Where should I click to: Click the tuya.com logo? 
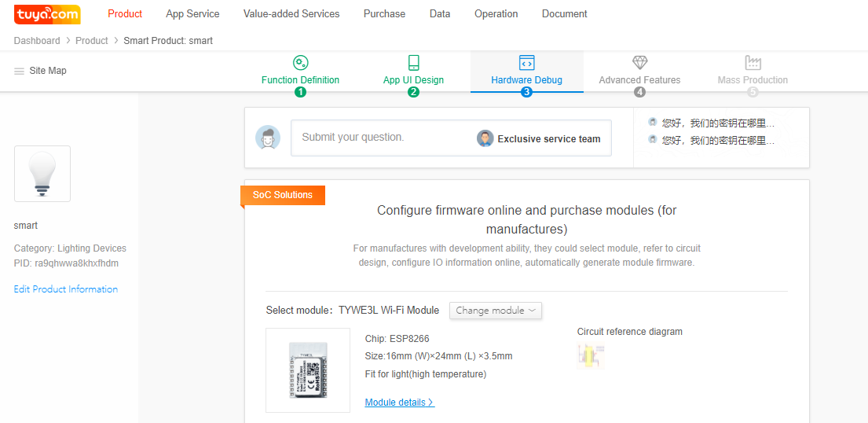click(47, 14)
